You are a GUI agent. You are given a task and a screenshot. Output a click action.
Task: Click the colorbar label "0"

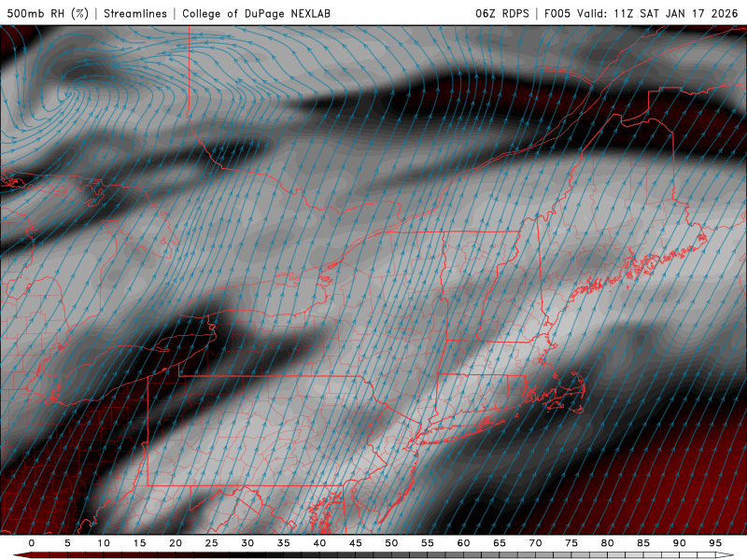(x=32, y=543)
